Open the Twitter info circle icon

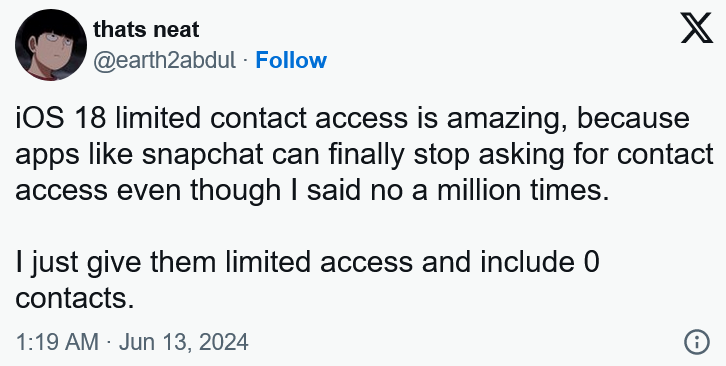click(x=696, y=342)
